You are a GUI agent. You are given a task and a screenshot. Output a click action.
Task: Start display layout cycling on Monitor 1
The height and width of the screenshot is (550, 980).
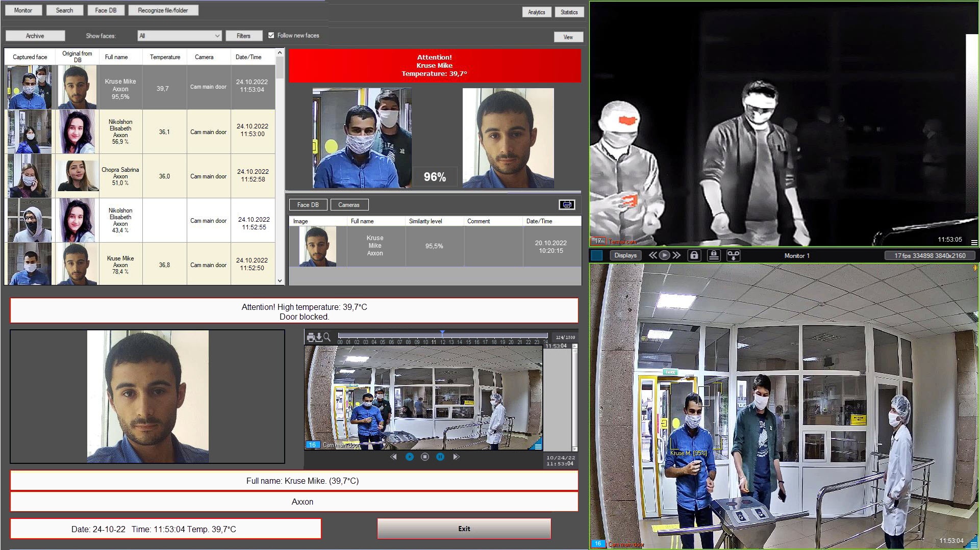click(664, 255)
